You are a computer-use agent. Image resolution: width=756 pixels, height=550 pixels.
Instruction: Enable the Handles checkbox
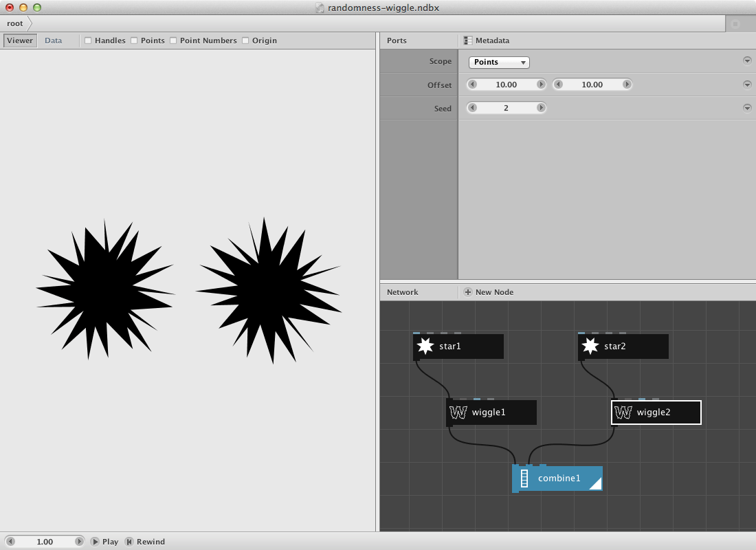click(88, 41)
